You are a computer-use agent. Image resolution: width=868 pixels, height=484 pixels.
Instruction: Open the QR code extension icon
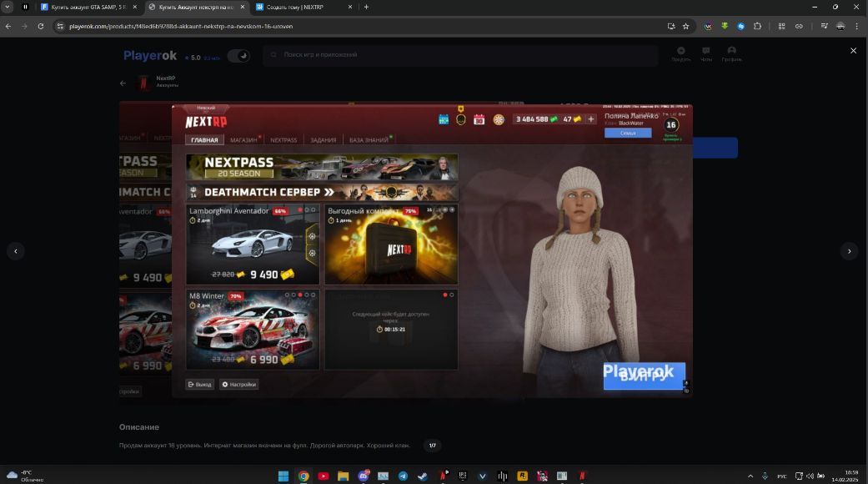pos(781,26)
